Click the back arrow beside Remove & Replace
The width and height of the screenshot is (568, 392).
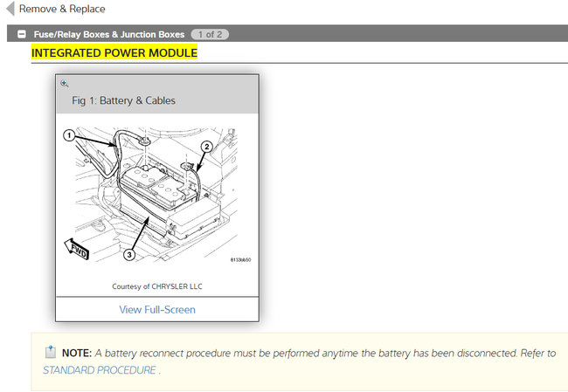coord(10,10)
